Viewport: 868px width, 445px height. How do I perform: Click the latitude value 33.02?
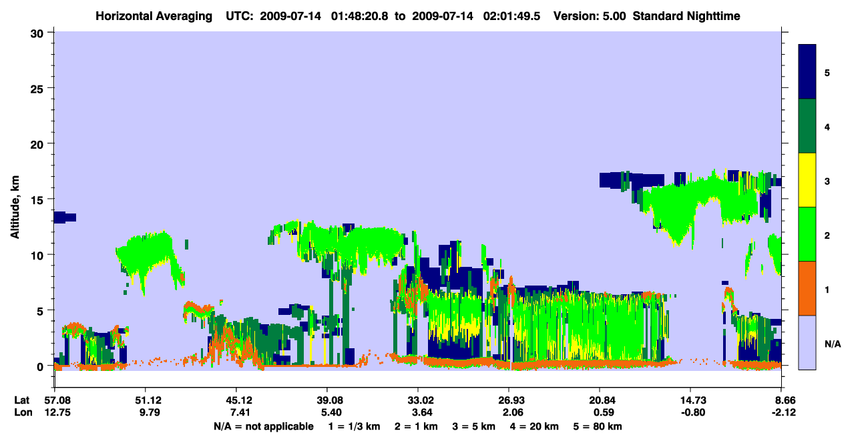point(421,400)
